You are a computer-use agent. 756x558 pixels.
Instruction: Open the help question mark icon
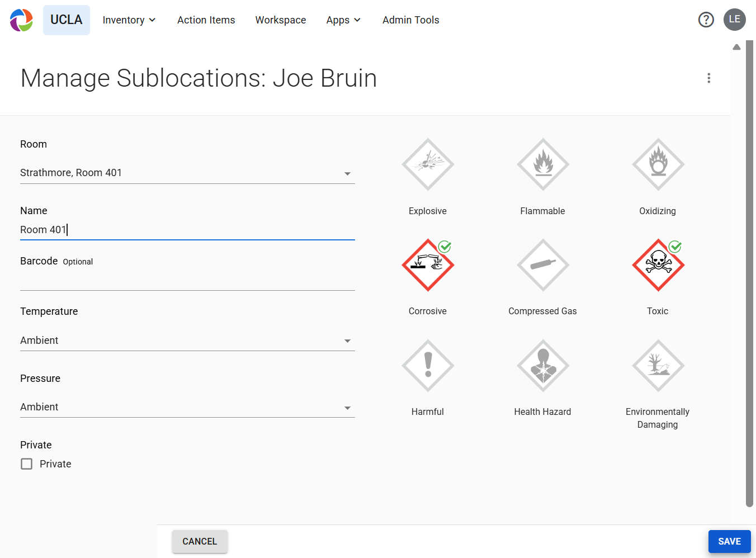706,20
